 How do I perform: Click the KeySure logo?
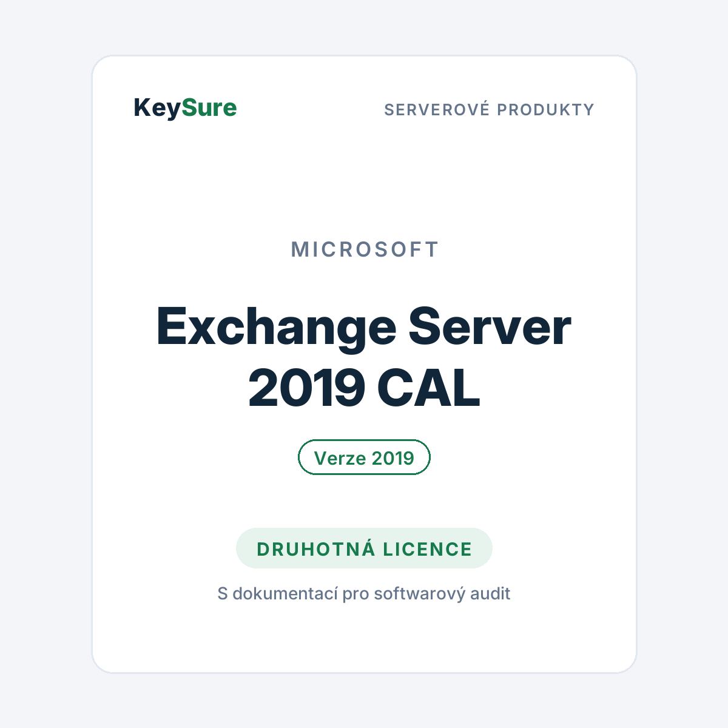coord(185,109)
